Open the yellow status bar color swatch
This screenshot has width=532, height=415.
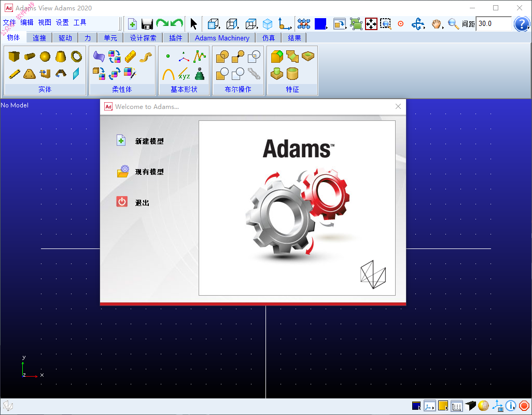point(443,406)
